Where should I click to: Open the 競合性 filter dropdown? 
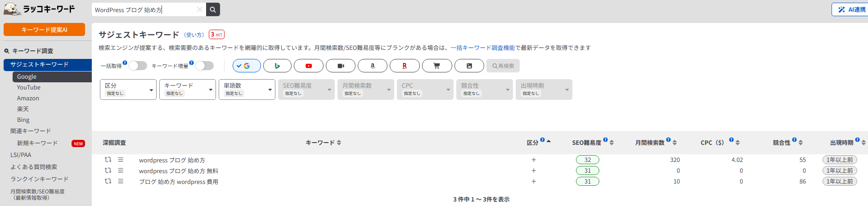tap(485, 90)
